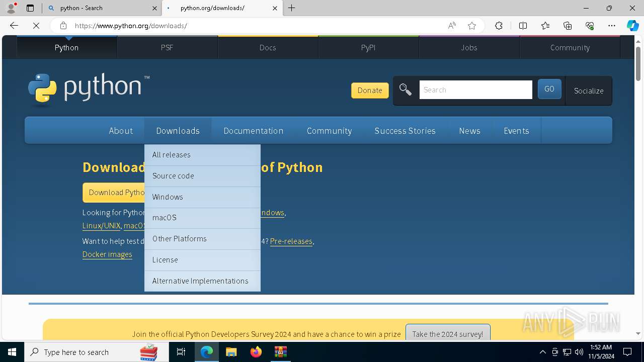Click Microsoft Edge taskbar icon
The width and height of the screenshot is (644, 362).
click(x=207, y=352)
